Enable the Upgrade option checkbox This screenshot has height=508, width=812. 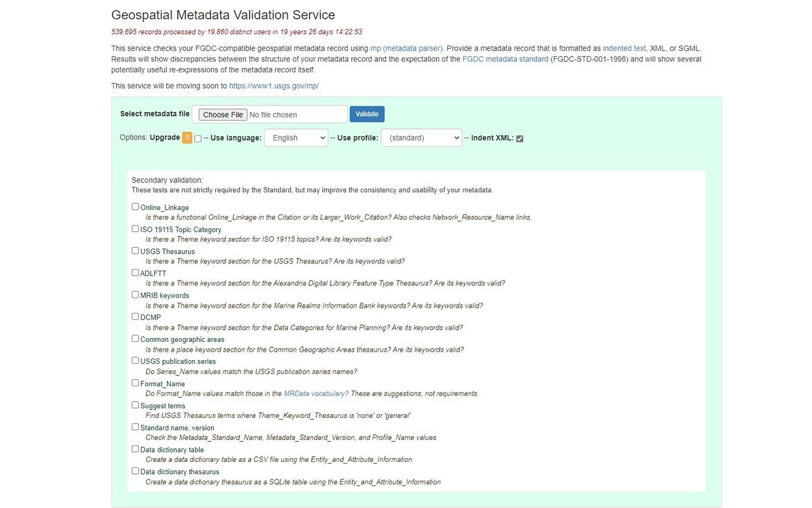[x=198, y=139]
